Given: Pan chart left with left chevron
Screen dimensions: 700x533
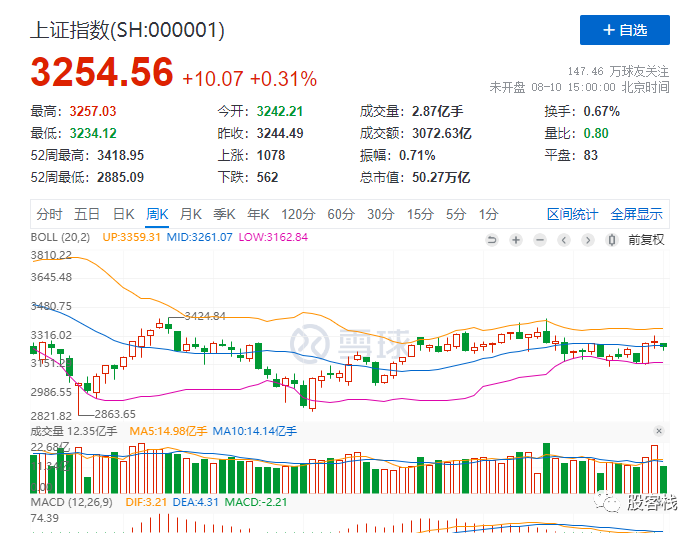Looking at the screenshot, I should pos(564,240).
